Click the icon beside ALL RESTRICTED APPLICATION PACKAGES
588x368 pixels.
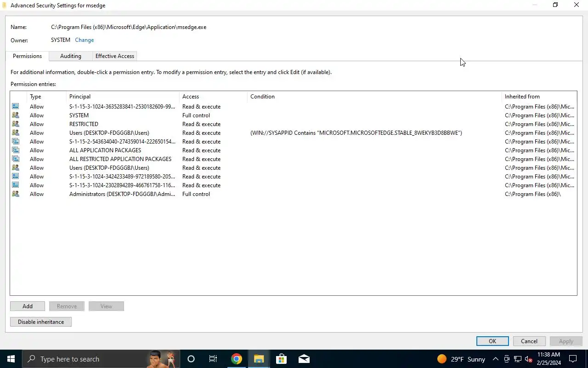(16, 159)
